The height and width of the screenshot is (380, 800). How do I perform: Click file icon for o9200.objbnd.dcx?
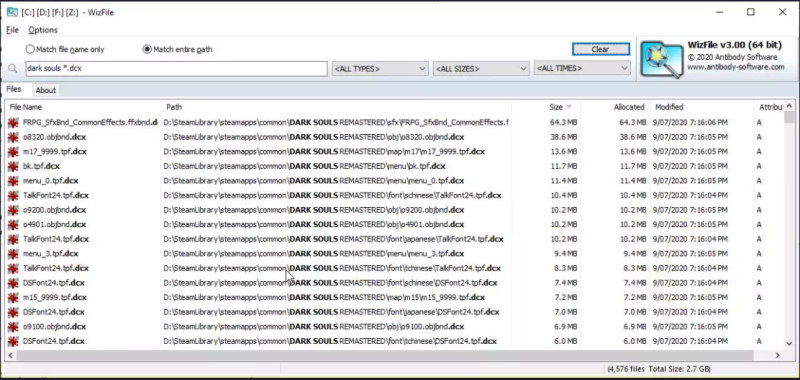click(13, 210)
